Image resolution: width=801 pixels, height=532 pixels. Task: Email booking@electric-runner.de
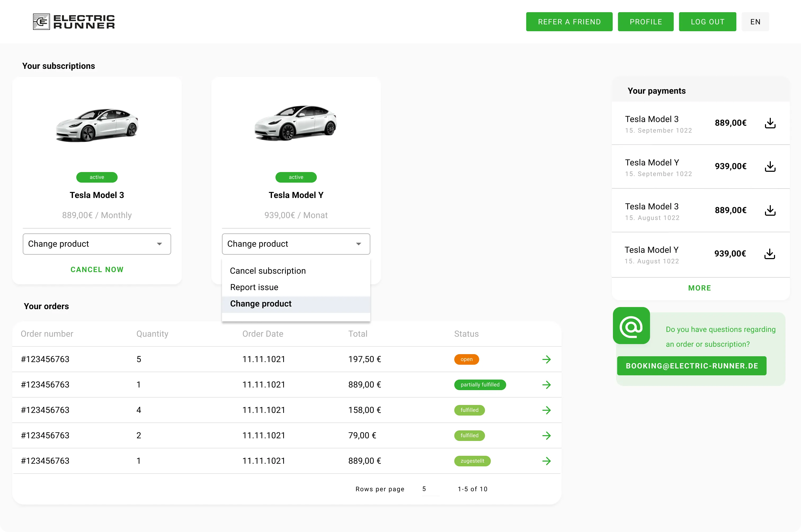(x=692, y=366)
